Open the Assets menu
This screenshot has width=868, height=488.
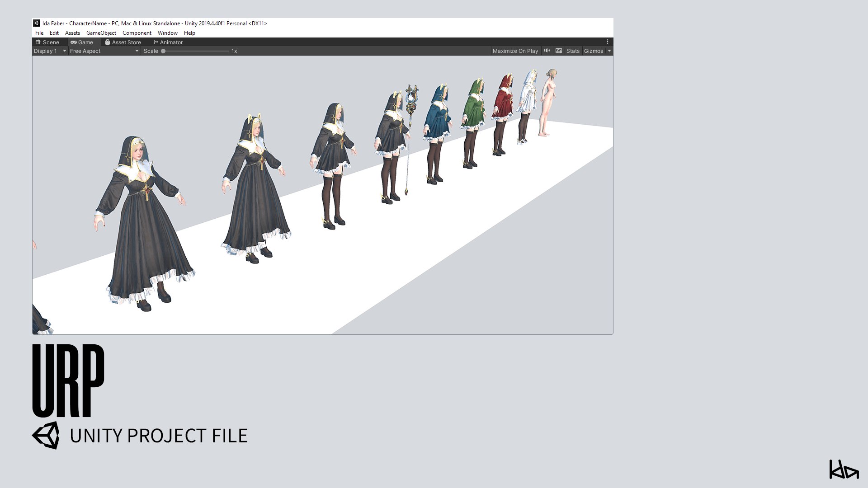click(72, 33)
